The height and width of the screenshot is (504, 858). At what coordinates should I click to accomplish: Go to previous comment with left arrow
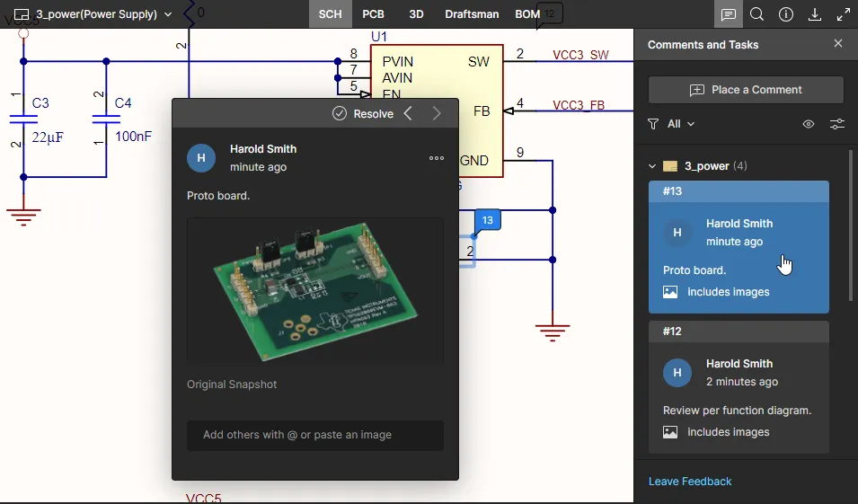409,113
